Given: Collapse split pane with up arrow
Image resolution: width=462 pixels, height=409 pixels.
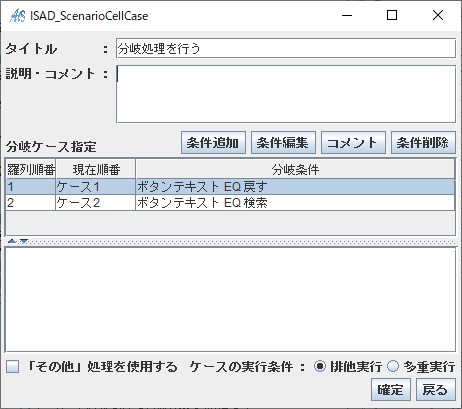Looking at the screenshot, I should 12,241.
